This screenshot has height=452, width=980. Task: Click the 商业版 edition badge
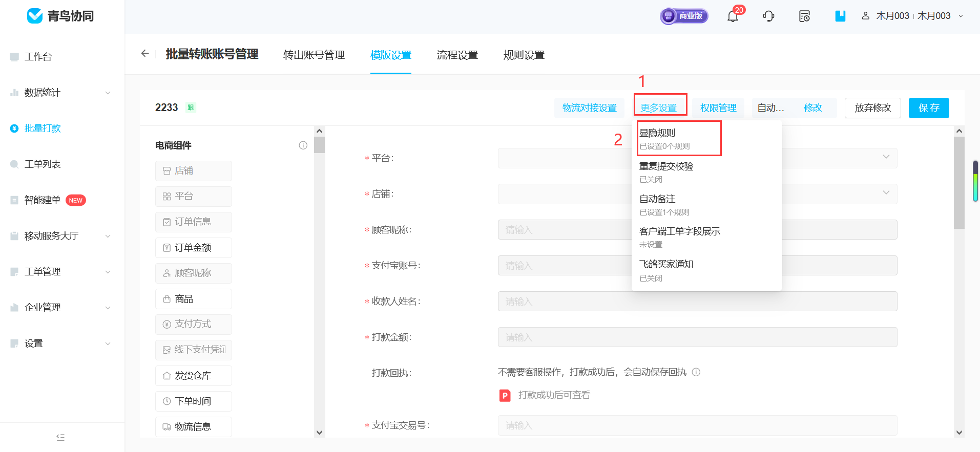pos(684,16)
